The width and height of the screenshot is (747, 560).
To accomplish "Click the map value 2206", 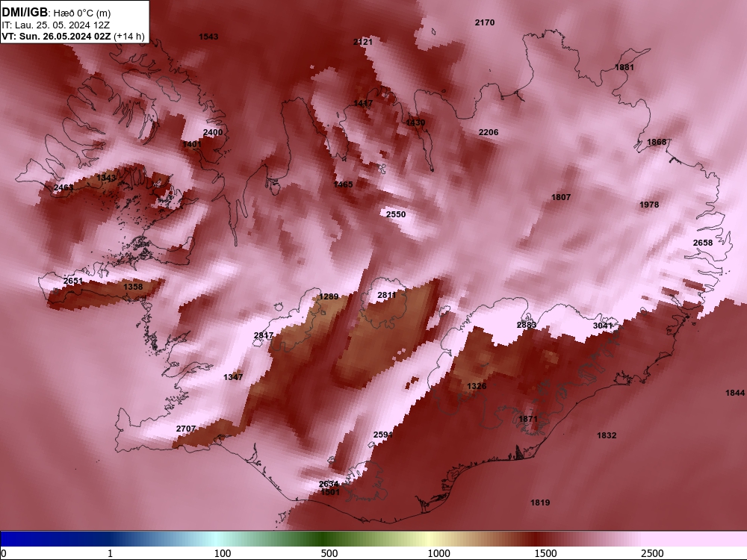I will click(x=489, y=132).
